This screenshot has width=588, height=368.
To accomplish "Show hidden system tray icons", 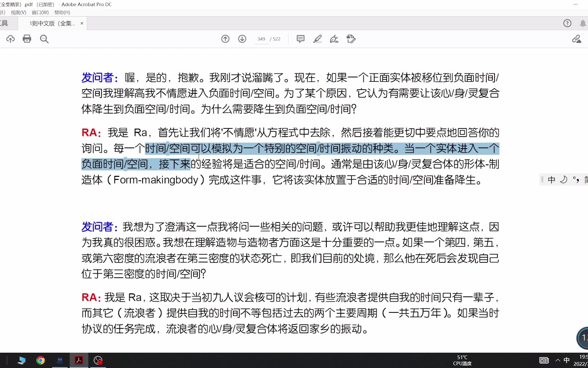I will (558, 360).
